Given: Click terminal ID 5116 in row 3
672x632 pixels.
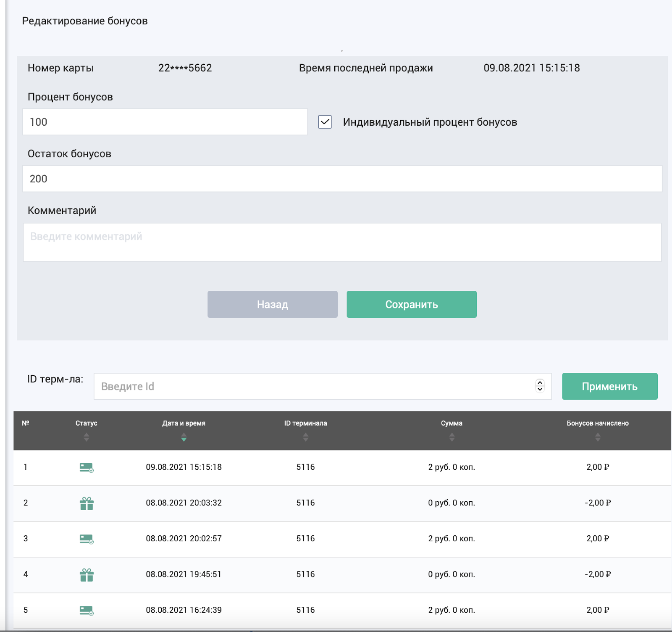Looking at the screenshot, I should coord(306,538).
